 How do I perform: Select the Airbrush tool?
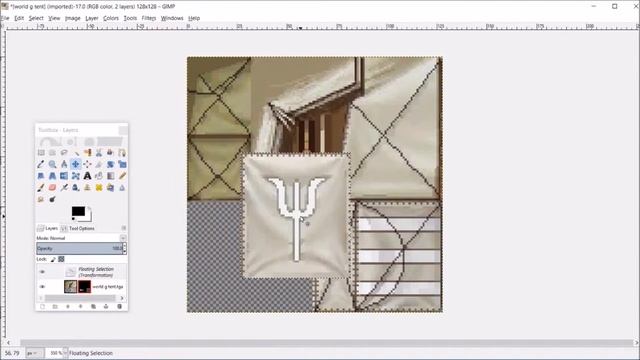click(x=64, y=188)
